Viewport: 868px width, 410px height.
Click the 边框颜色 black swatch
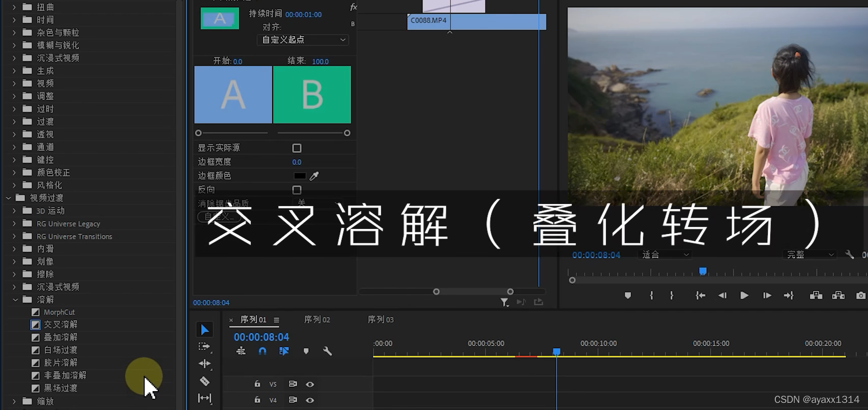pyautogui.click(x=300, y=176)
